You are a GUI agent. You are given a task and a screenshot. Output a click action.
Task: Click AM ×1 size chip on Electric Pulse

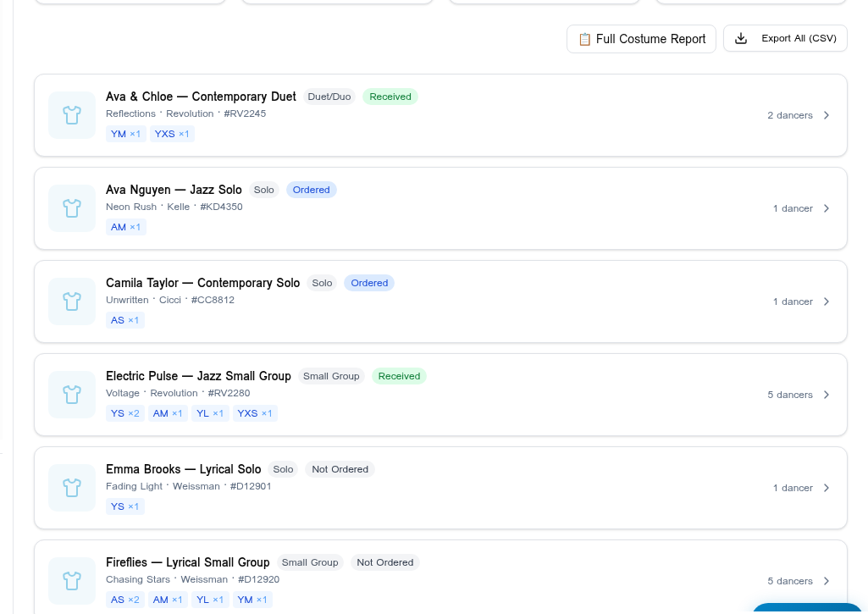coord(168,413)
